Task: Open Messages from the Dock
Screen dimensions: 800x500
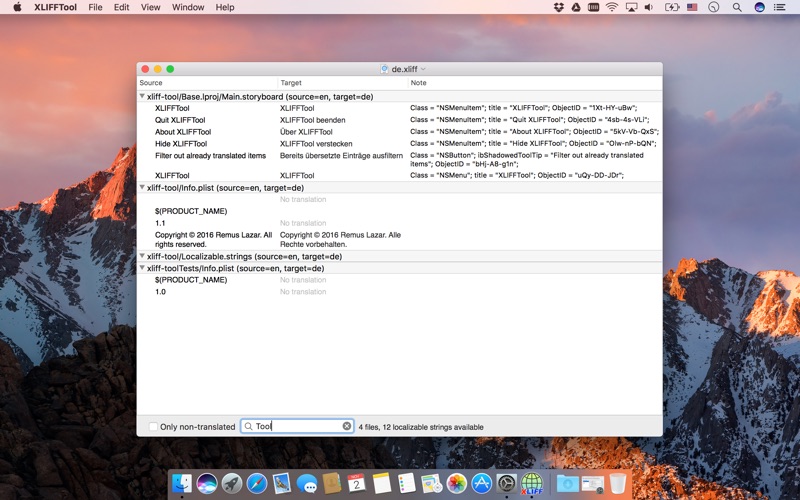Action: tap(307, 483)
